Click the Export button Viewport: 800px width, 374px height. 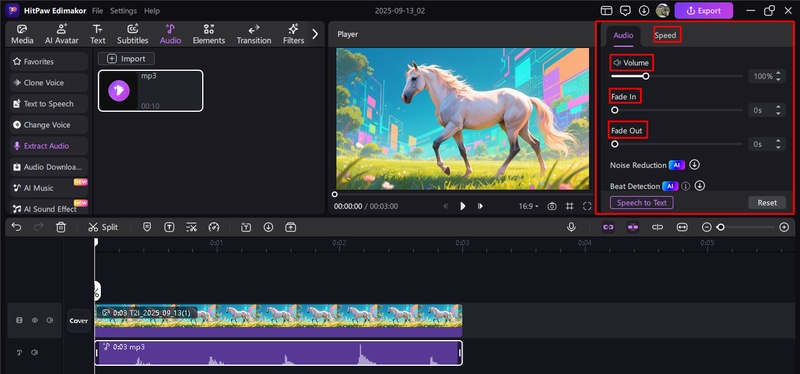pos(704,11)
